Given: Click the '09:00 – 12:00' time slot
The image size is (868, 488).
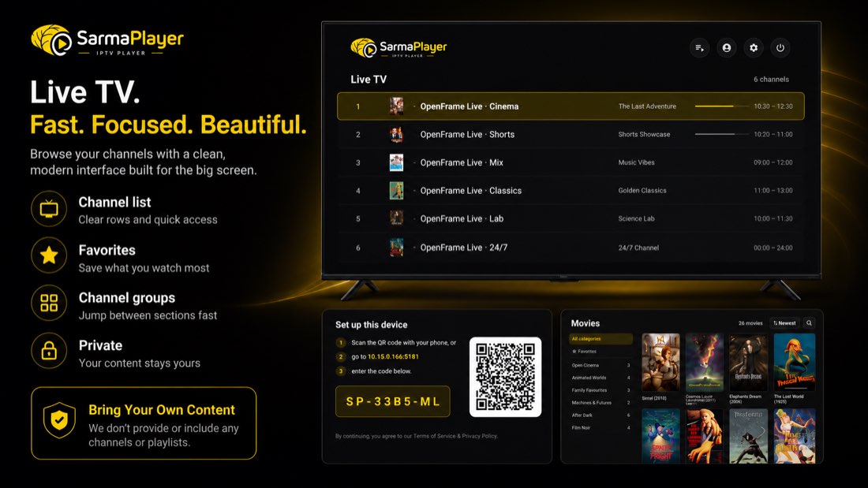Looking at the screenshot, I should (x=773, y=162).
